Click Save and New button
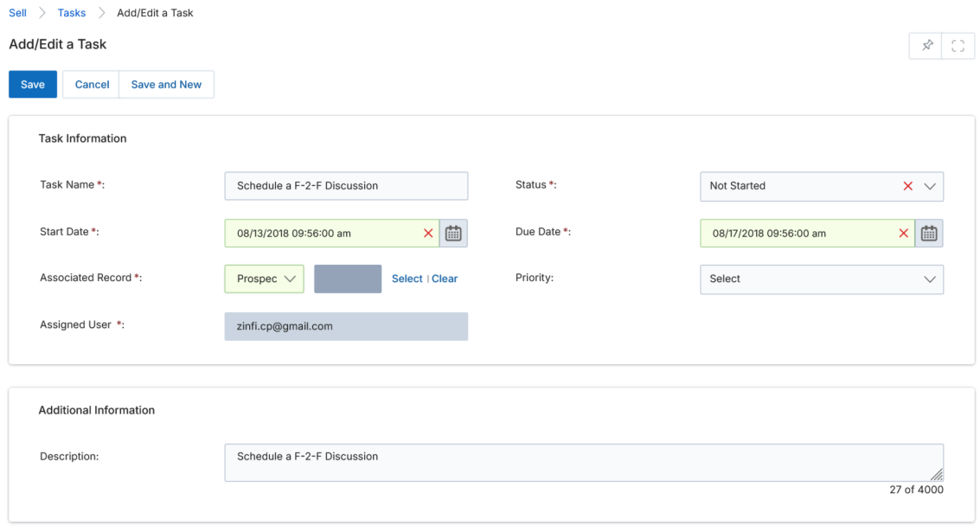This screenshot has height=532, width=980. coord(166,85)
